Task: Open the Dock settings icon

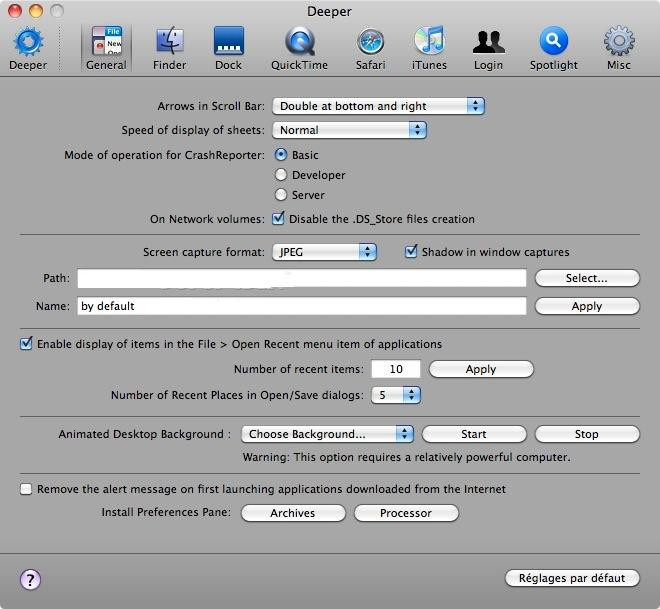Action: click(229, 48)
